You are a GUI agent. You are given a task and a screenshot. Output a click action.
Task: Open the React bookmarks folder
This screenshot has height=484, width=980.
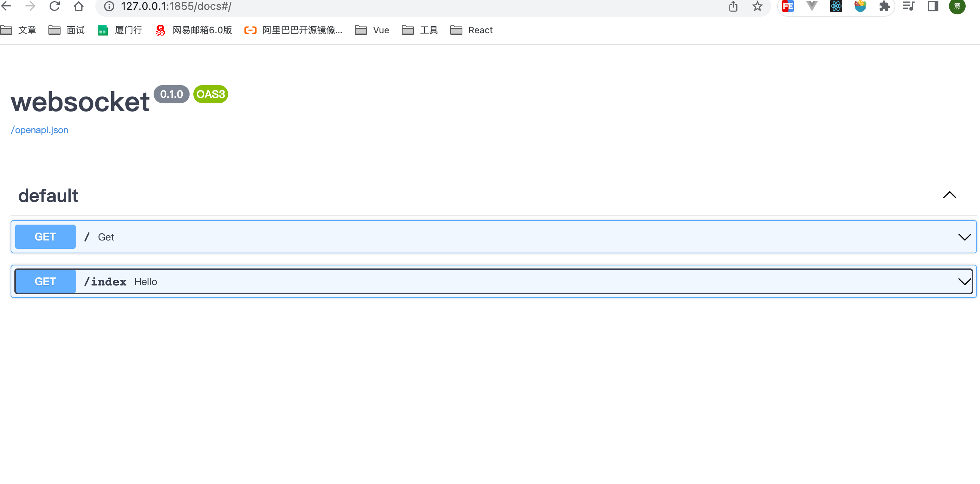click(x=471, y=30)
